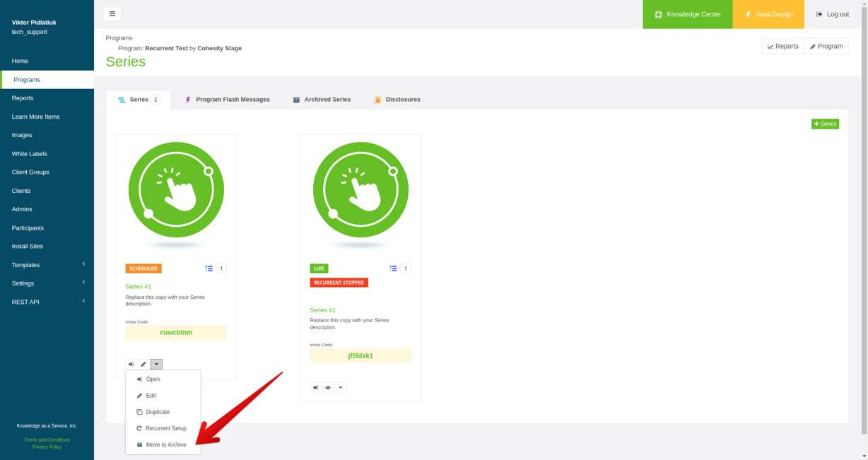Toggle visibility with the eye icon on the live series
Screen dimensions: 868x460
click(327, 387)
